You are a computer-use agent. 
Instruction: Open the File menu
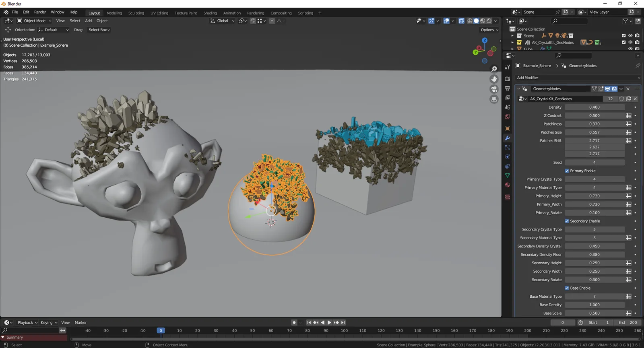point(15,12)
